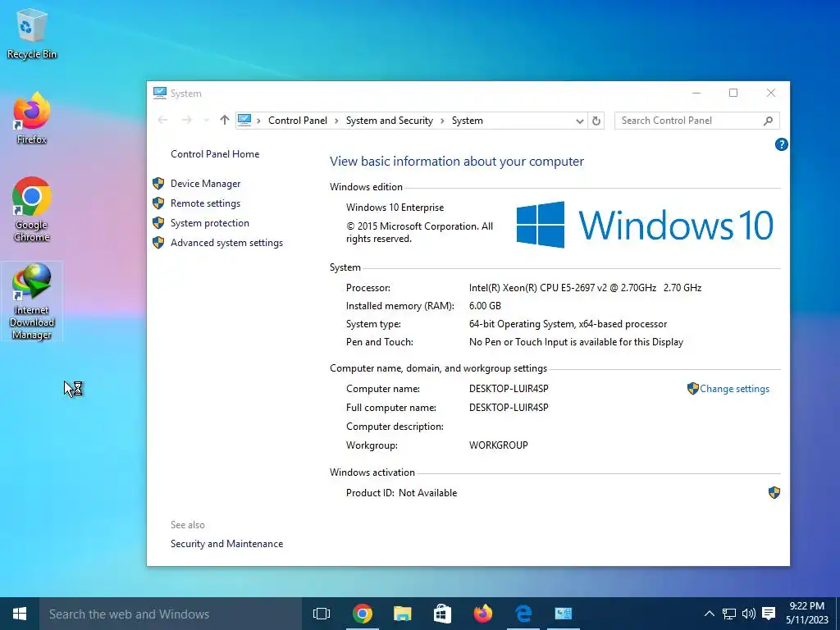Viewport: 840px width, 630px height.
Task: Click the Search Control Panel field
Action: tap(696, 121)
